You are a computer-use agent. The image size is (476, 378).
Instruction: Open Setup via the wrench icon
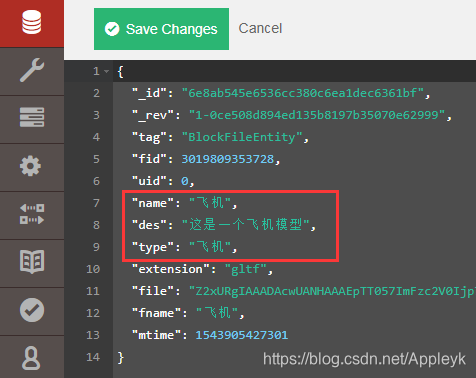click(32, 70)
